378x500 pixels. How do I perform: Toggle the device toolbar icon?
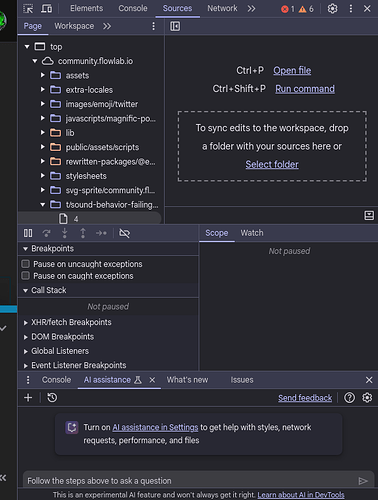click(46, 8)
